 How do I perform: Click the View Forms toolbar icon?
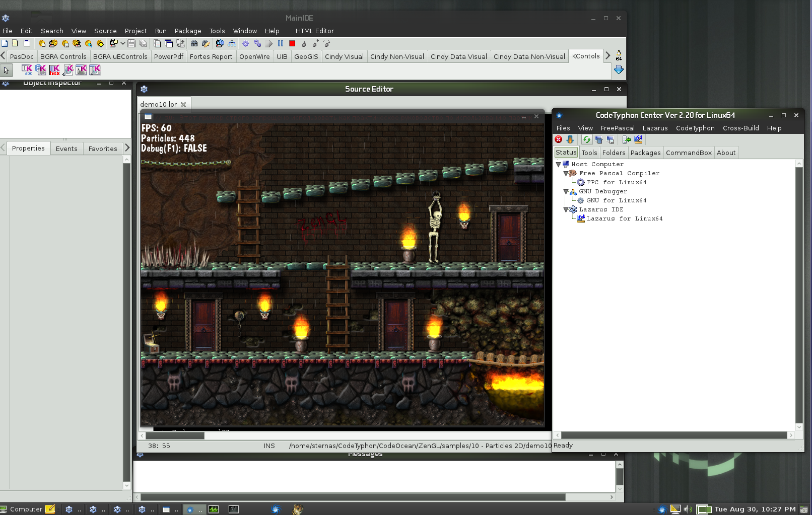(x=169, y=43)
